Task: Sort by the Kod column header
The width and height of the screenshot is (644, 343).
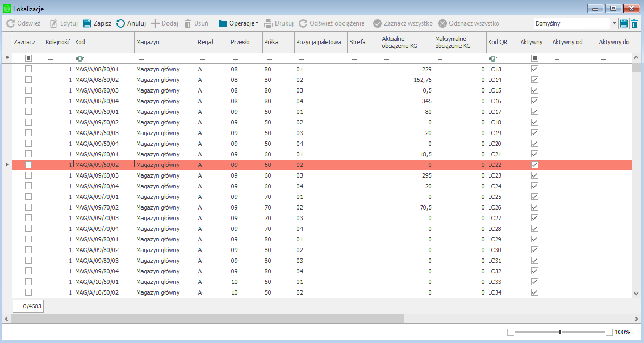Action: (104, 42)
